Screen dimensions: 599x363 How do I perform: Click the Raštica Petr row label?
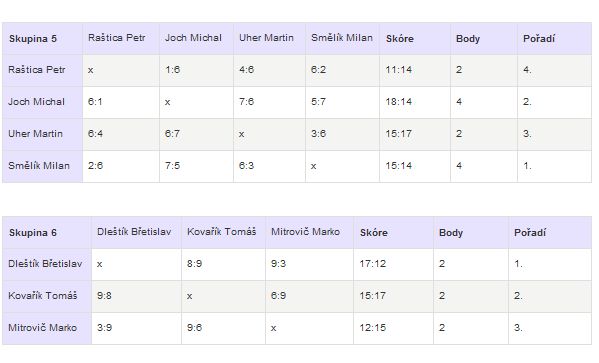coord(42,70)
